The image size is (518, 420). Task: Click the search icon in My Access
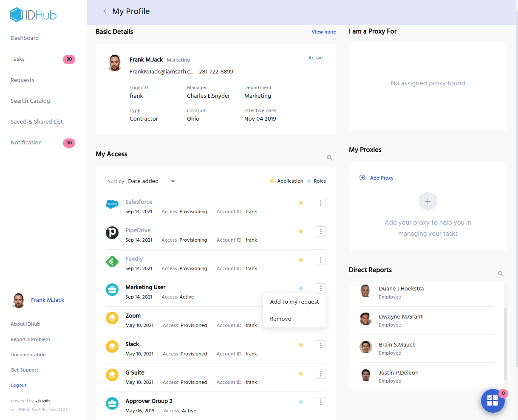(x=329, y=158)
